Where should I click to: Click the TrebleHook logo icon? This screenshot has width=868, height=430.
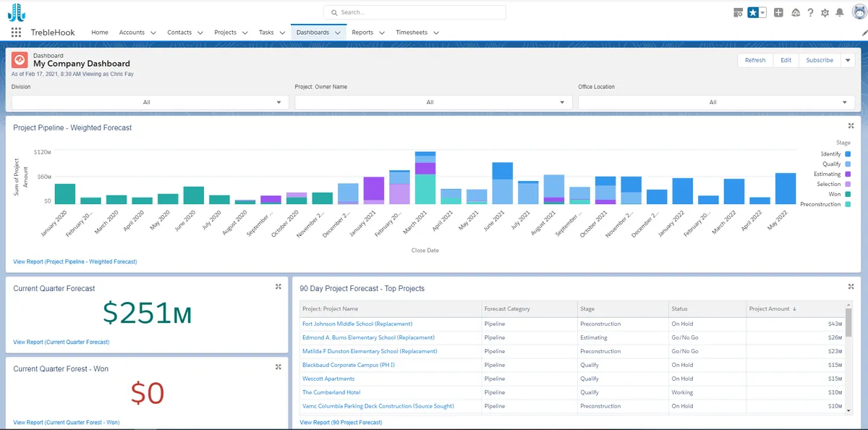coord(17,12)
